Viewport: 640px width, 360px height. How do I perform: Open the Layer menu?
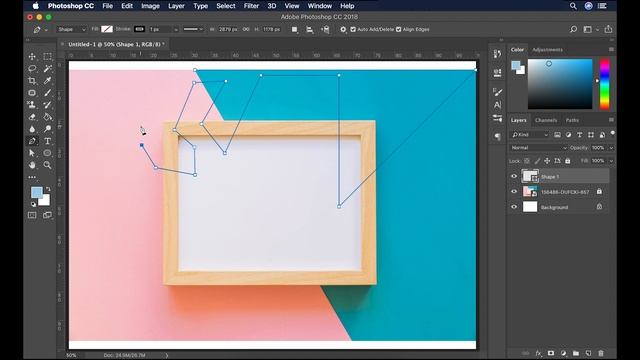176,6
